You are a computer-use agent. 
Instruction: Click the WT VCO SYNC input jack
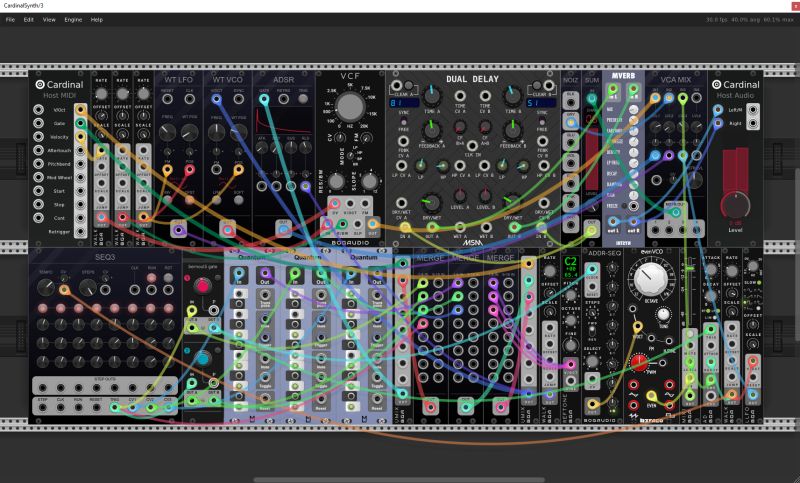(238, 99)
